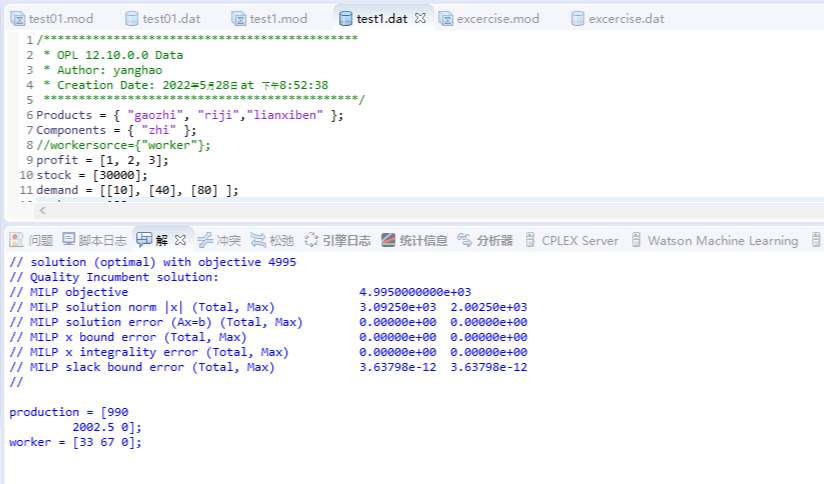Viewport: 824px width, 484px height.
Task: Click the MILP solution error (Ax=b) line
Action: coord(268,322)
